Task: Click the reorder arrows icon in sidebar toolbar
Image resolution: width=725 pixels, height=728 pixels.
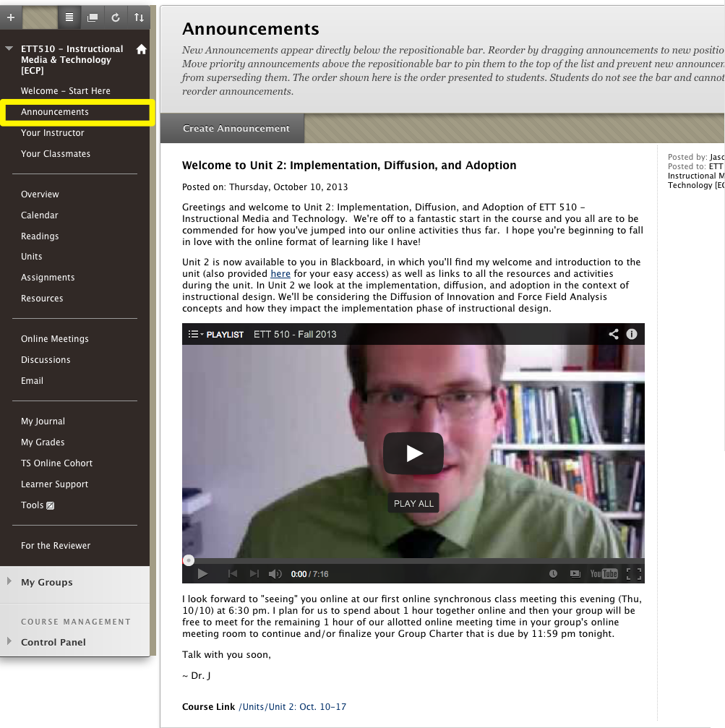Action: [139, 17]
